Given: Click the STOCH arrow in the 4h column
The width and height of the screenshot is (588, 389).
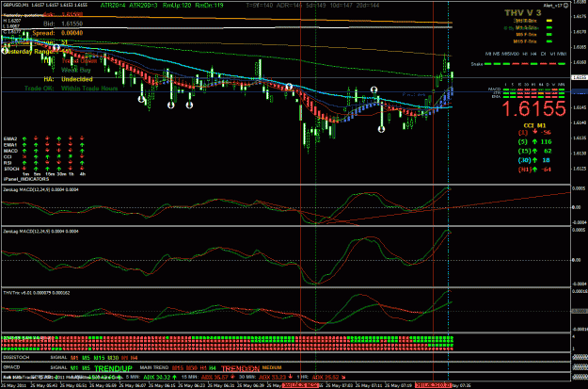Looking at the screenshot, I should pyautogui.click(x=82, y=169).
